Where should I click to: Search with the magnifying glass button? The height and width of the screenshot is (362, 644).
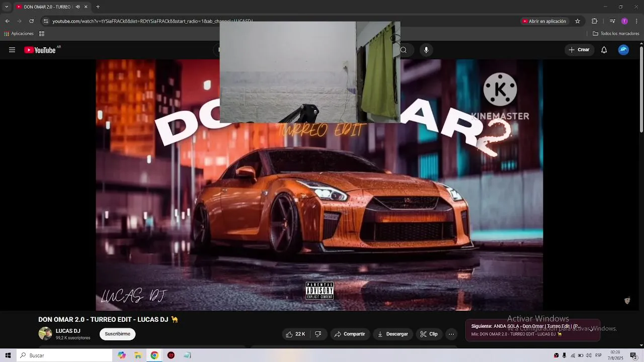click(404, 50)
